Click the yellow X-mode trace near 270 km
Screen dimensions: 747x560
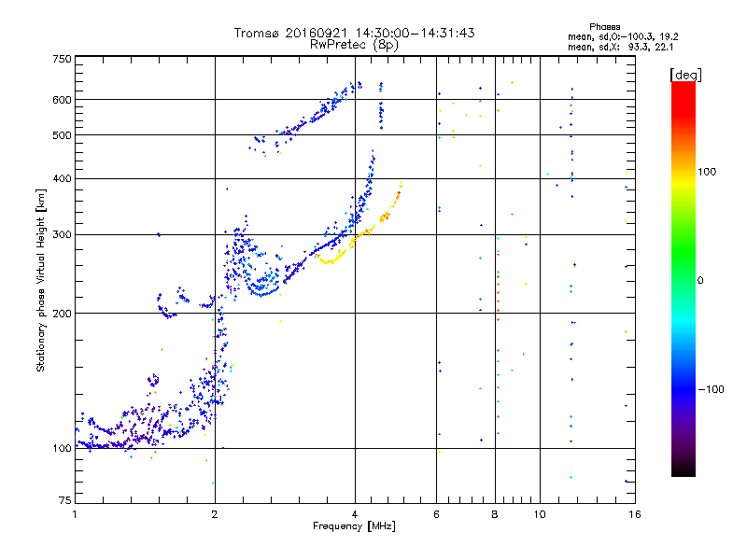(x=331, y=260)
